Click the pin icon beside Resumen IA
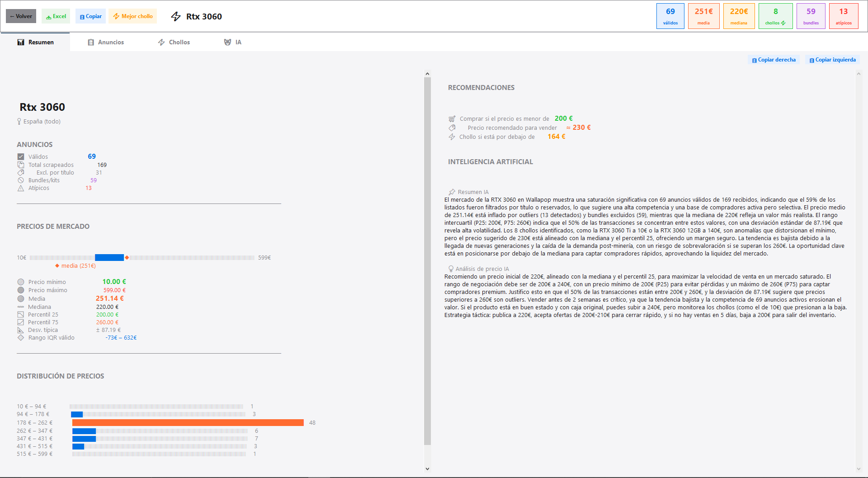 452,192
